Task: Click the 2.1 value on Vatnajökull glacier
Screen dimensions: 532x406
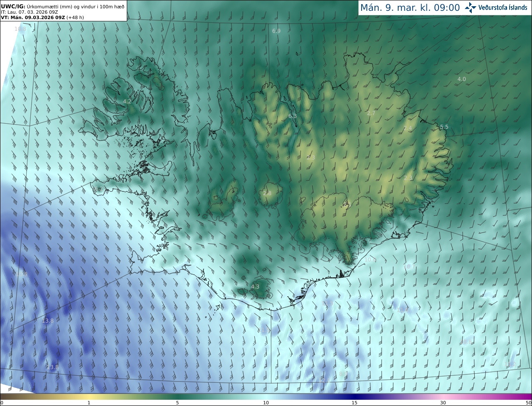Action: (x=347, y=204)
